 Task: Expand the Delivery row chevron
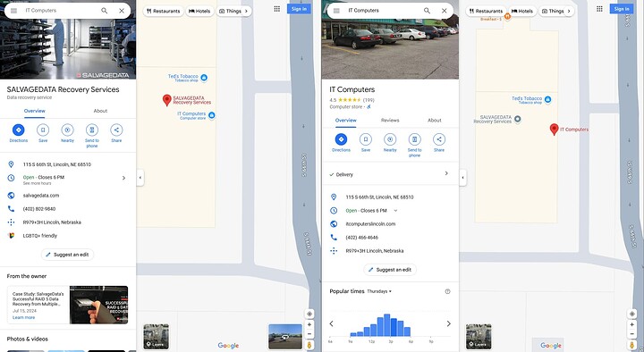tap(446, 173)
